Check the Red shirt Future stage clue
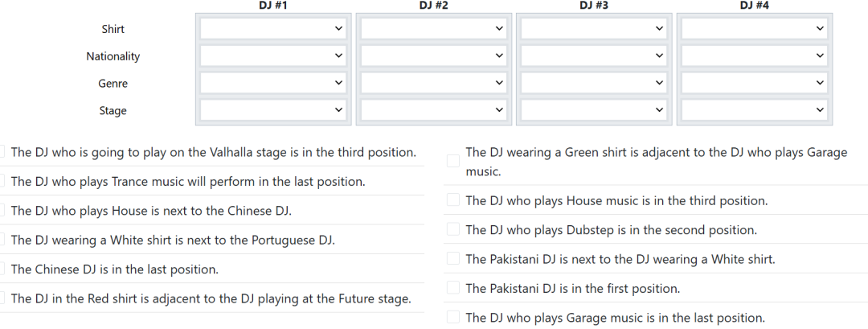 click(x=2, y=298)
